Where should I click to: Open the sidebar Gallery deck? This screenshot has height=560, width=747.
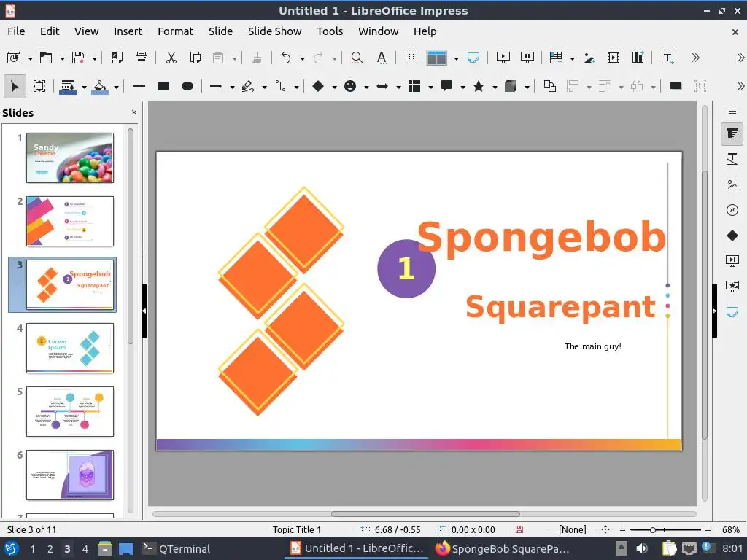732,184
